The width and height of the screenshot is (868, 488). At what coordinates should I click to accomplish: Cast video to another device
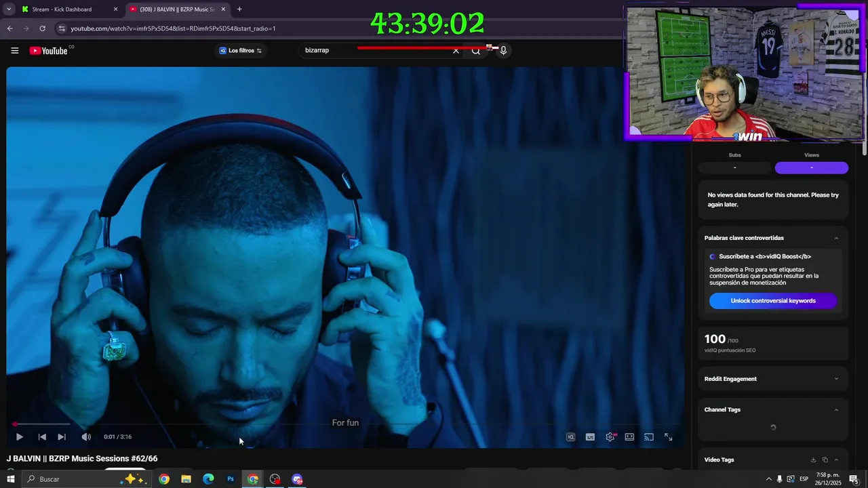point(649,437)
